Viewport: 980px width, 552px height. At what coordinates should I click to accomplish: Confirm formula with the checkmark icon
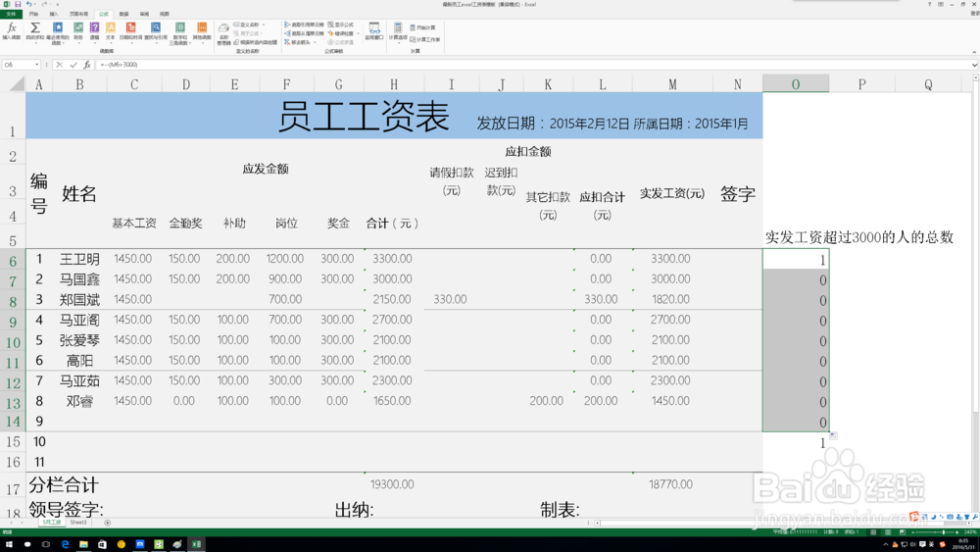pos(73,65)
